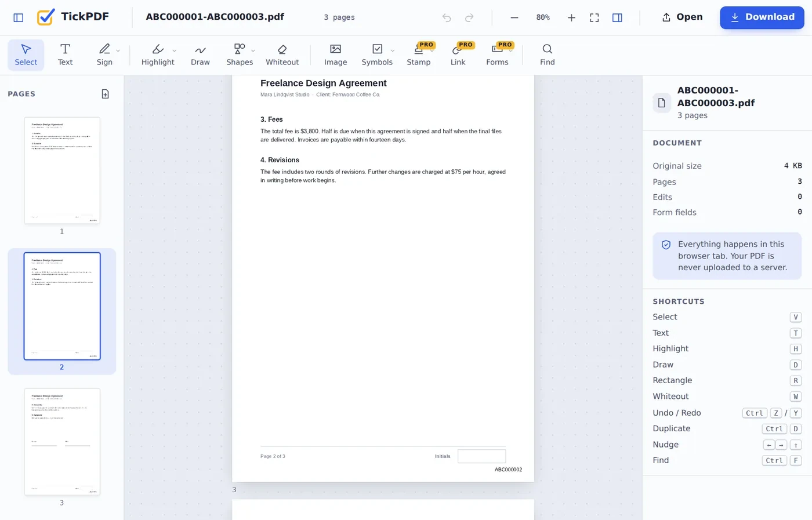The image size is (812, 520).
Task: Click the Initials box on page 2
Action: point(482,456)
